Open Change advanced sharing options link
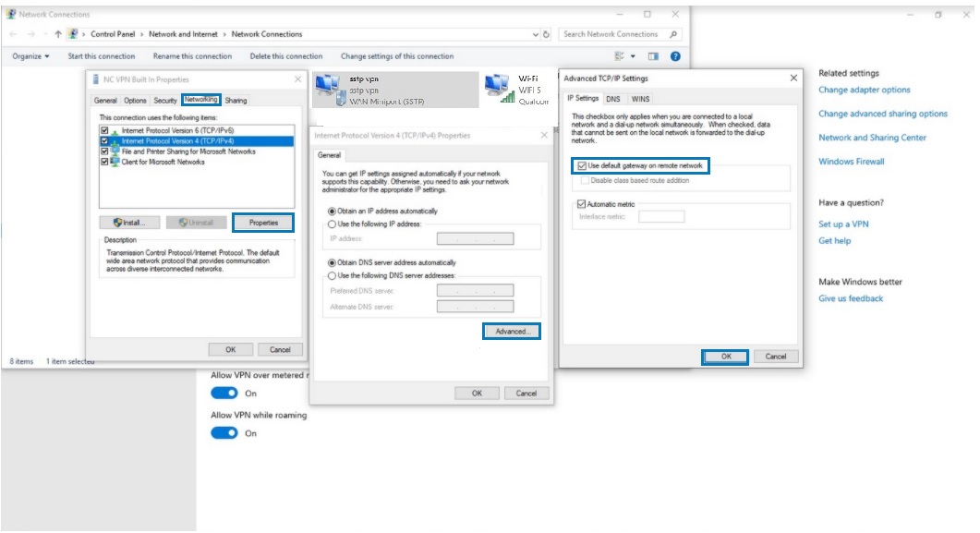 [883, 114]
